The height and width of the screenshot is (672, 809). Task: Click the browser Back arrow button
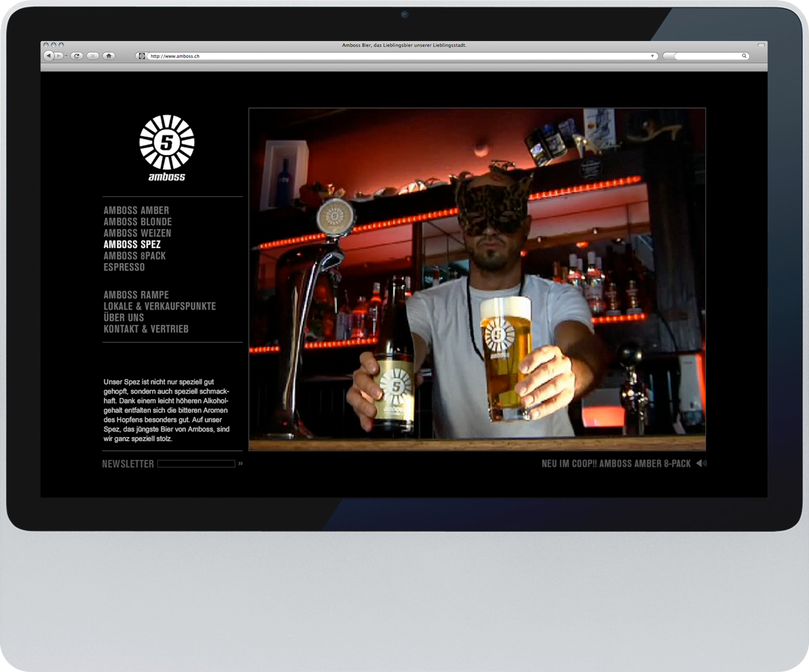pos(49,56)
